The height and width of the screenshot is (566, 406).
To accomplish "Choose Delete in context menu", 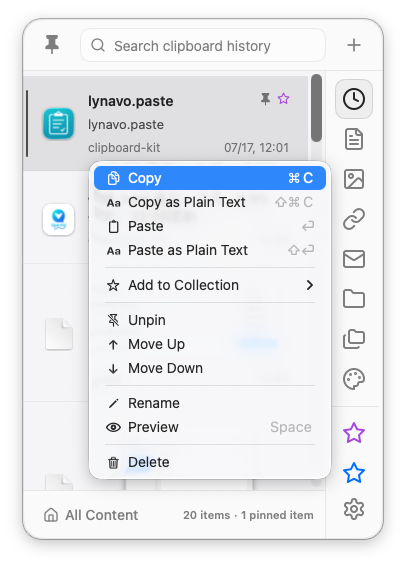I will (x=210, y=462).
